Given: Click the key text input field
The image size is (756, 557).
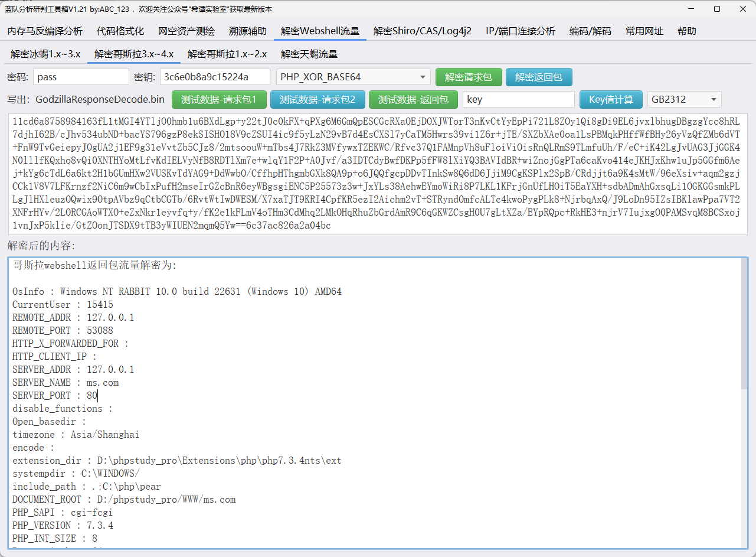Looking at the screenshot, I should (x=518, y=100).
